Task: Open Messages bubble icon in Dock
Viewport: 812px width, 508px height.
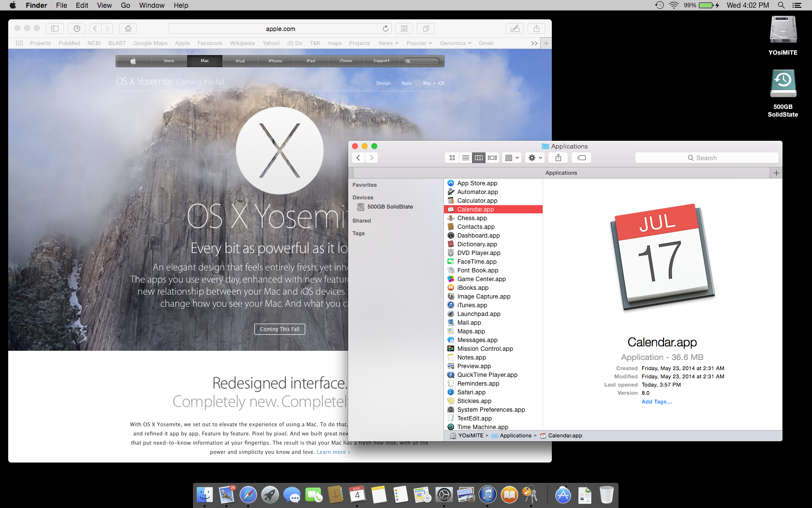Action: pos(292,494)
